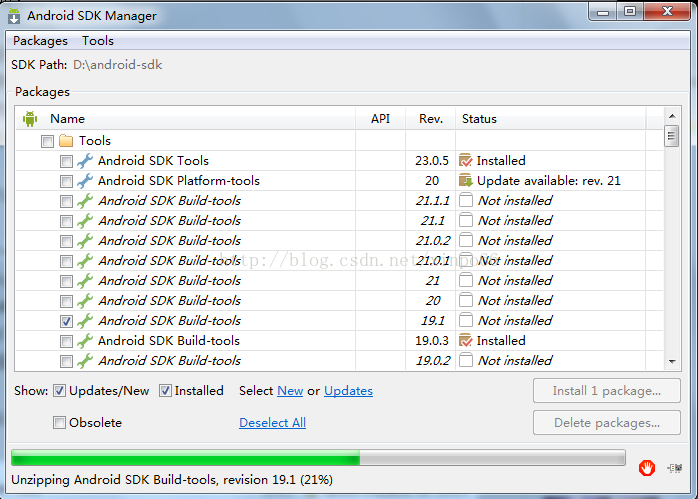
Task: Open the Tools menu
Action: [x=98, y=41]
